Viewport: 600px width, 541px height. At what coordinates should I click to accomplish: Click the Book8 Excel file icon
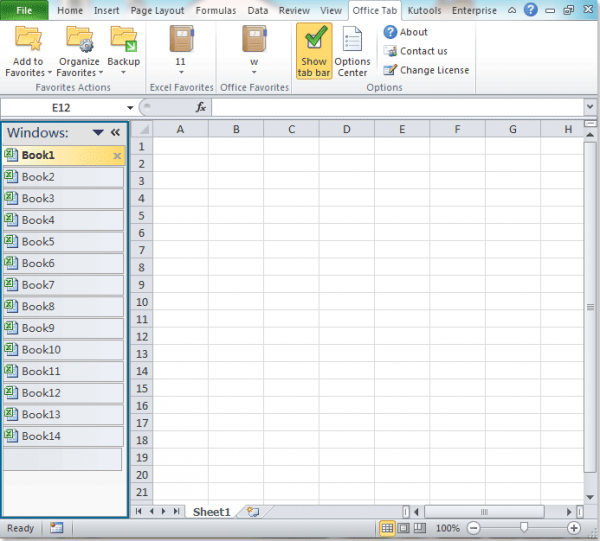(x=11, y=306)
